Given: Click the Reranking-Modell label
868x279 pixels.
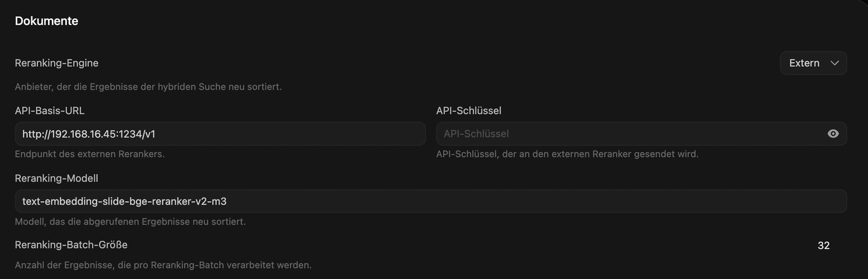Looking at the screenshot, I should (x=56, y=178).
